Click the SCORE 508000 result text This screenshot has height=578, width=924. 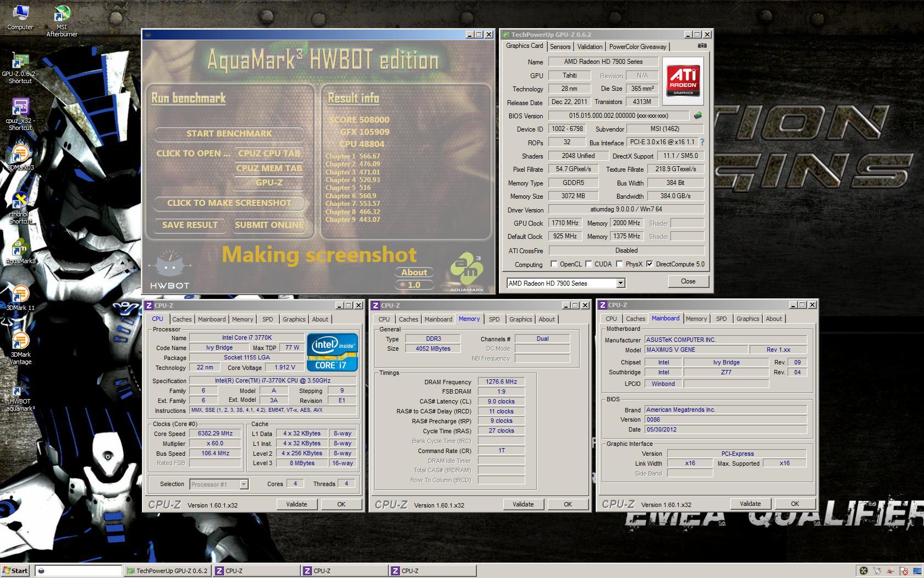click(359, 120)
